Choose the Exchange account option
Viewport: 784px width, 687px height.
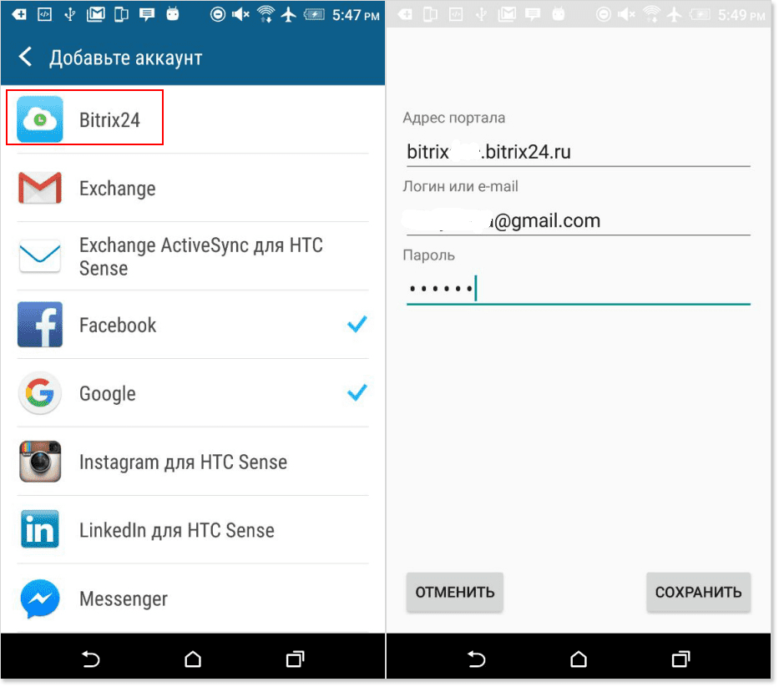click(x=193, y=188)
